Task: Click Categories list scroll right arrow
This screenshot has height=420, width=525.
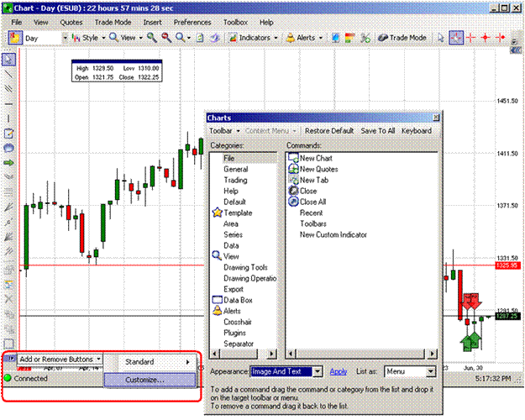Action: pyautogui.click(x=271, y=354)
